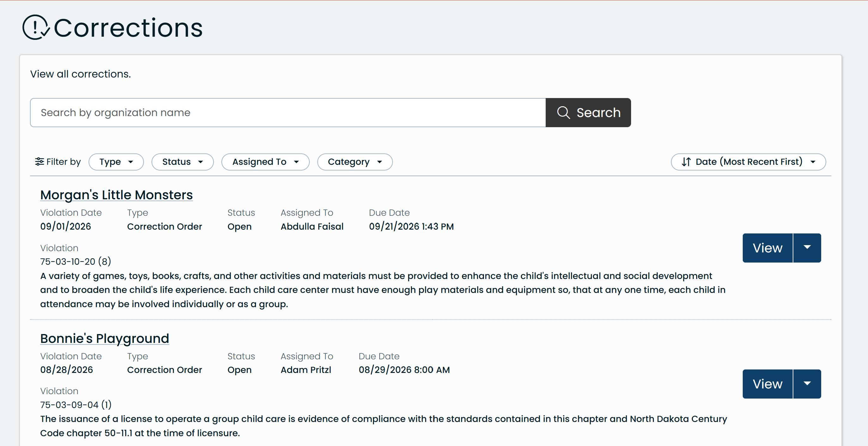Open the Type filter dropdown
The height and width of the screenshot is (446, 868).
pos(116,162)
